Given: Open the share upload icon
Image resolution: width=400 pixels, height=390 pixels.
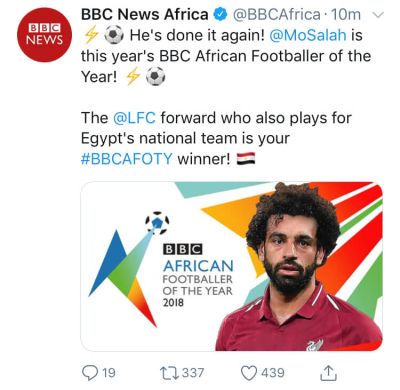Looking at the screenshot, I should tap(328, 373).
